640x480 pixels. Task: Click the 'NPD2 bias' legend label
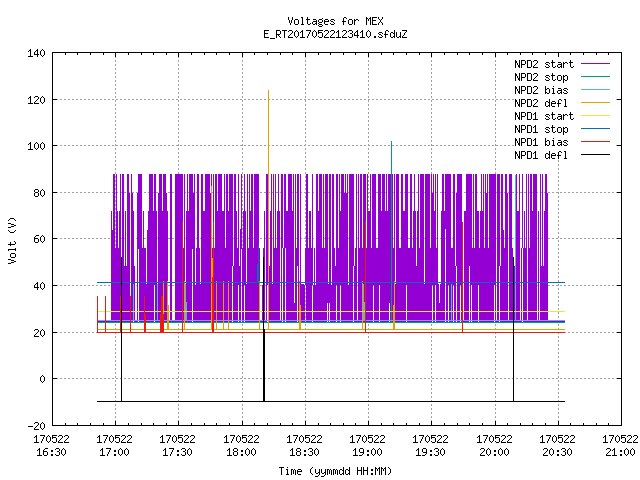coord(541,90)
